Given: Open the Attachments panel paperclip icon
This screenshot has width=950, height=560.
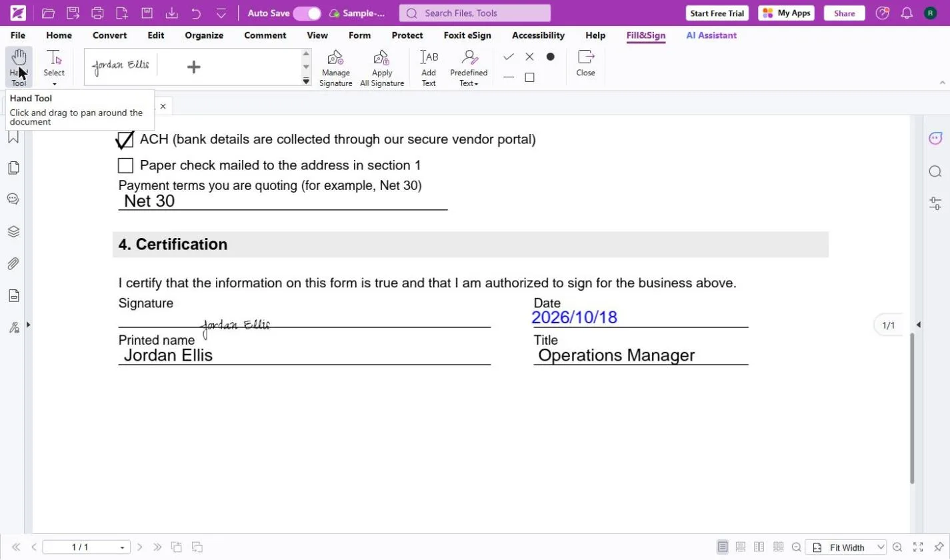Looking at the screenshot, I should pos(13,264).
